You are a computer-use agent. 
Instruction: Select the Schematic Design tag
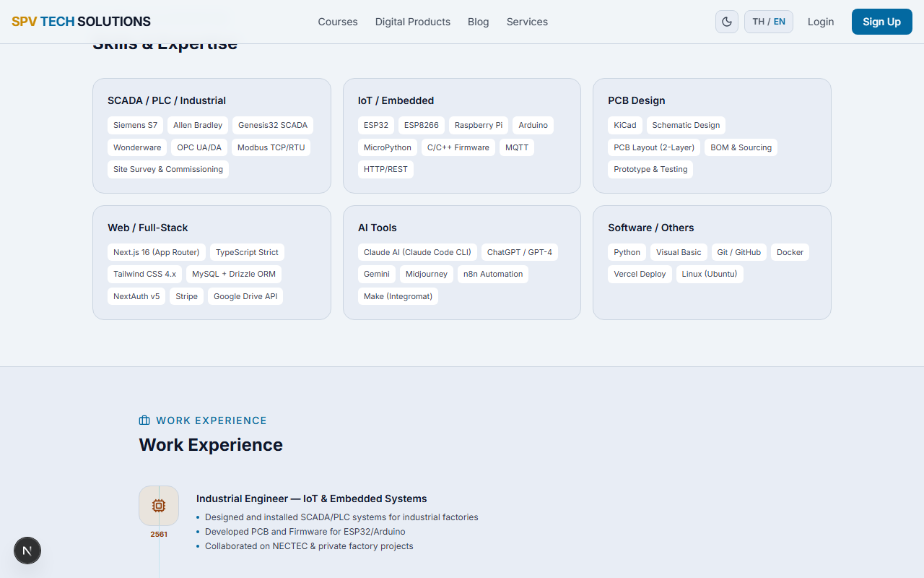coord(686,125)
